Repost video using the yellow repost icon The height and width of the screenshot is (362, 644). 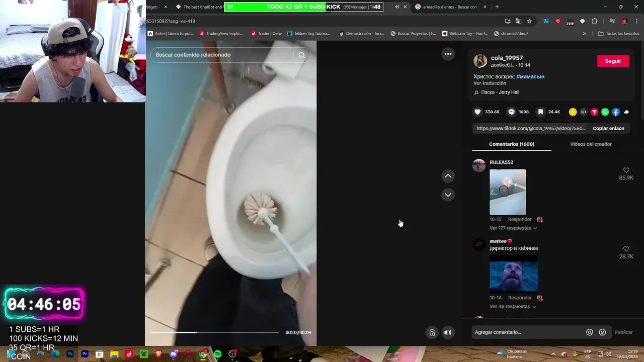(x=573, y=112)
